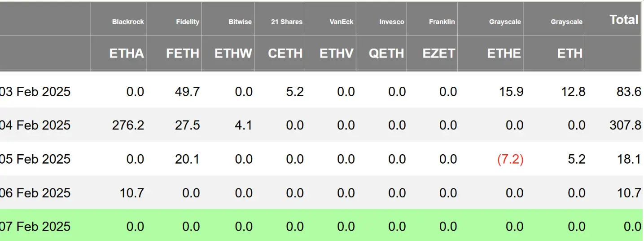Select the 49.7 Fidelity inflow cell
This screenshot has height=241, width=644.
[x=188, y=92]
